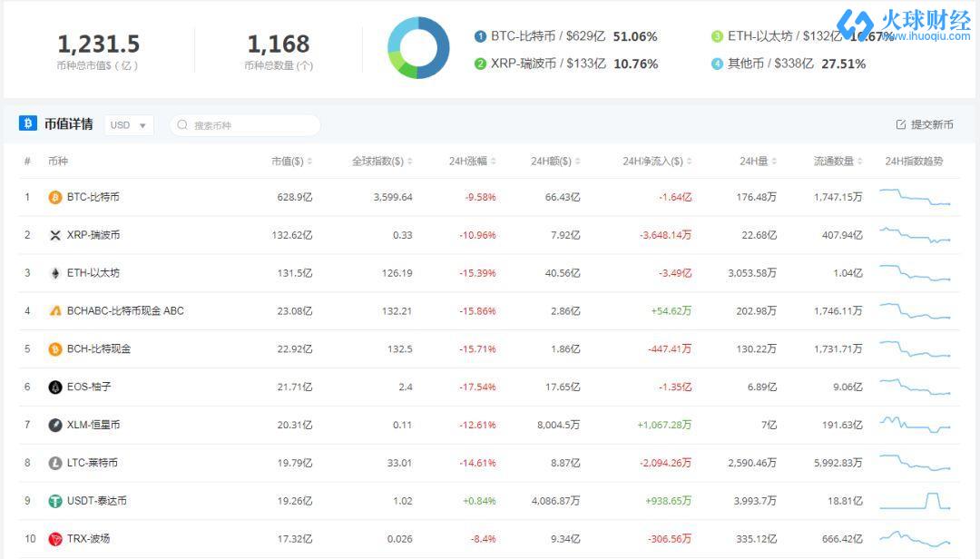Sort by 24H额($) column
The height and width of the screenshot is (559, 980).
(x=555, y=162)
